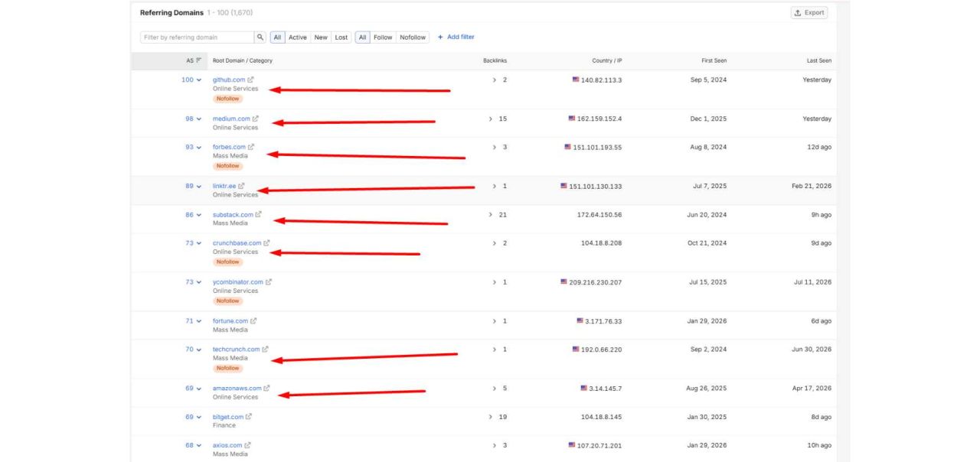Open the github.com domain link

229,80
